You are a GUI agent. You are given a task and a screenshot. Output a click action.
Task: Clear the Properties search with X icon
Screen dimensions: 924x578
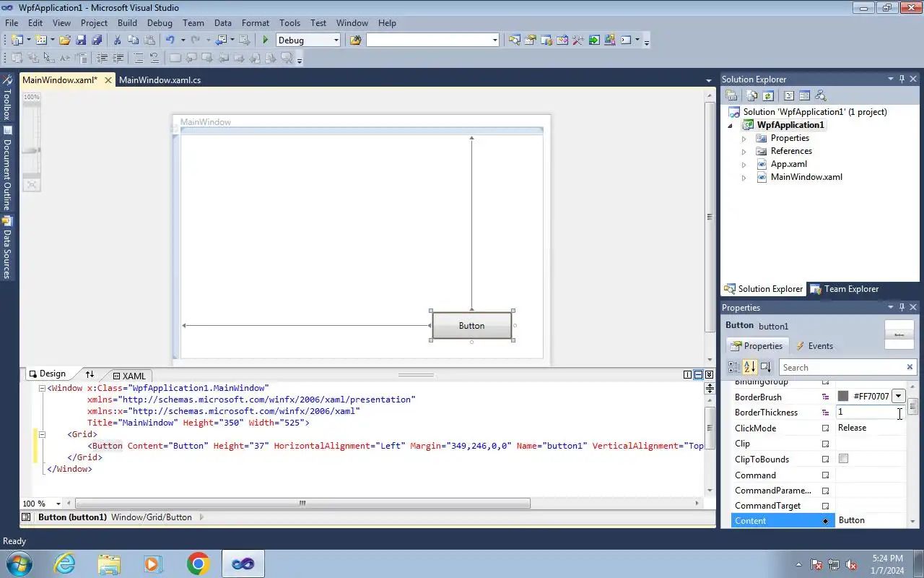pos(910,367)
